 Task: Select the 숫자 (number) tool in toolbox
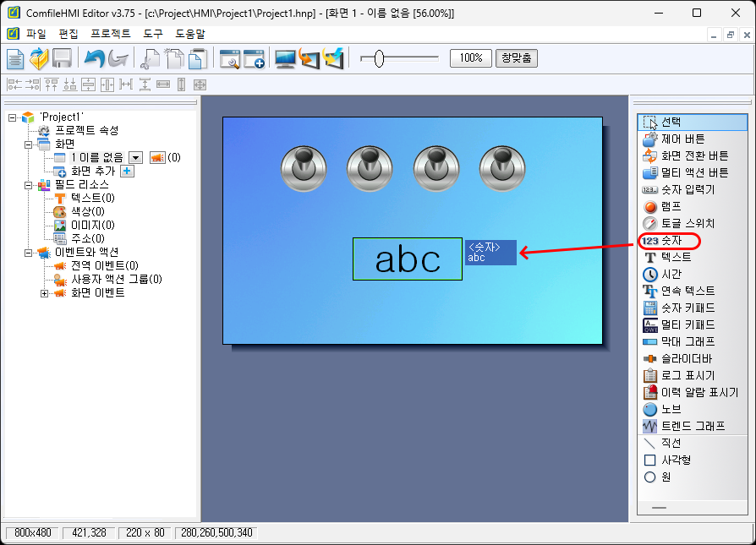click(671, 241)
